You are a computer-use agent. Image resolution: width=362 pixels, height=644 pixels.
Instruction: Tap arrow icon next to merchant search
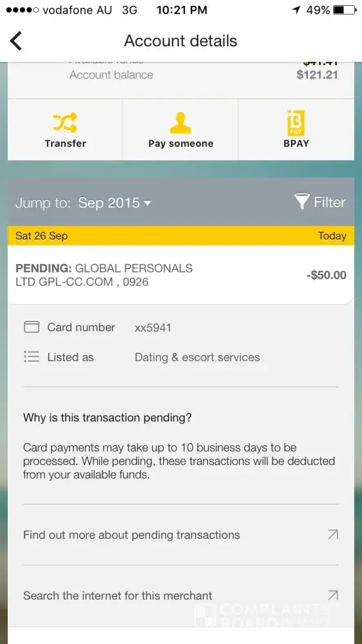point(332,596)
